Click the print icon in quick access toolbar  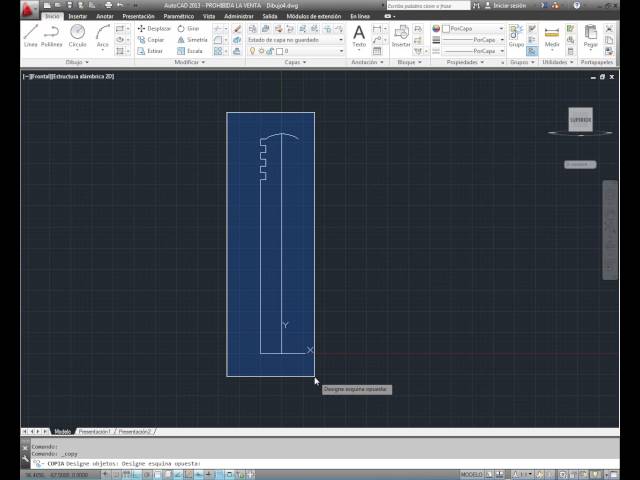[108, 5]
